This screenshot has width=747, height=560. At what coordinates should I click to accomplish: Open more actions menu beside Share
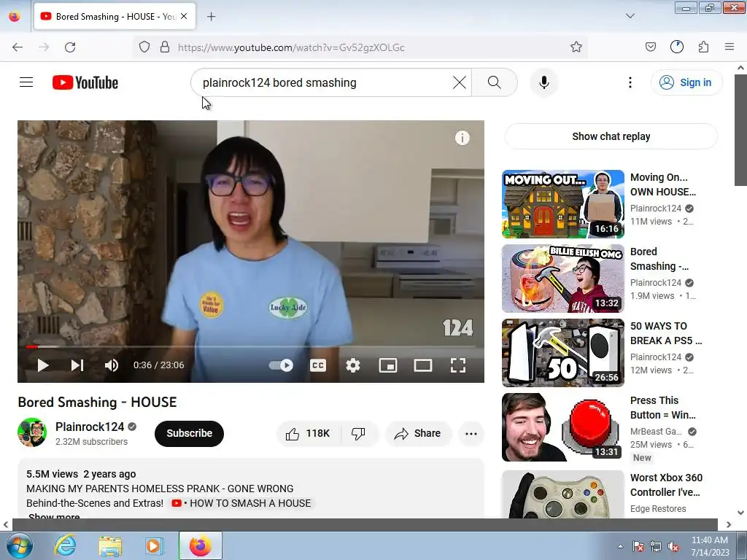(471, 433)
